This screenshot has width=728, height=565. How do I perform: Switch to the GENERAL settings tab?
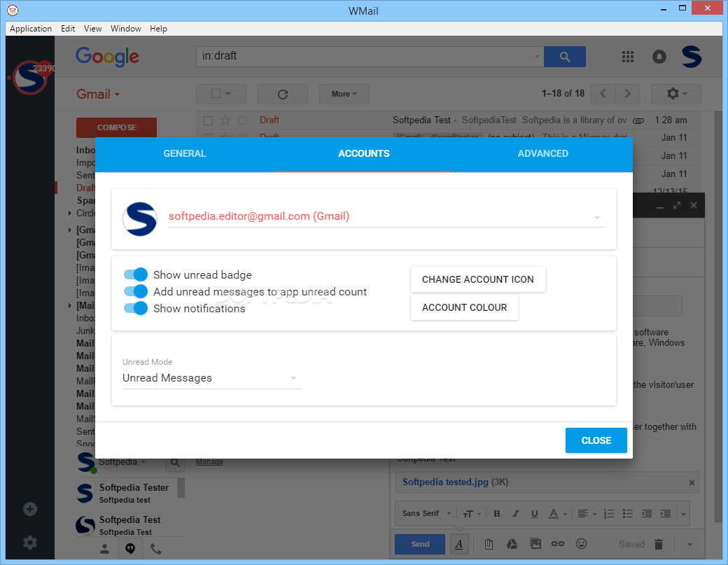(185, 154)
